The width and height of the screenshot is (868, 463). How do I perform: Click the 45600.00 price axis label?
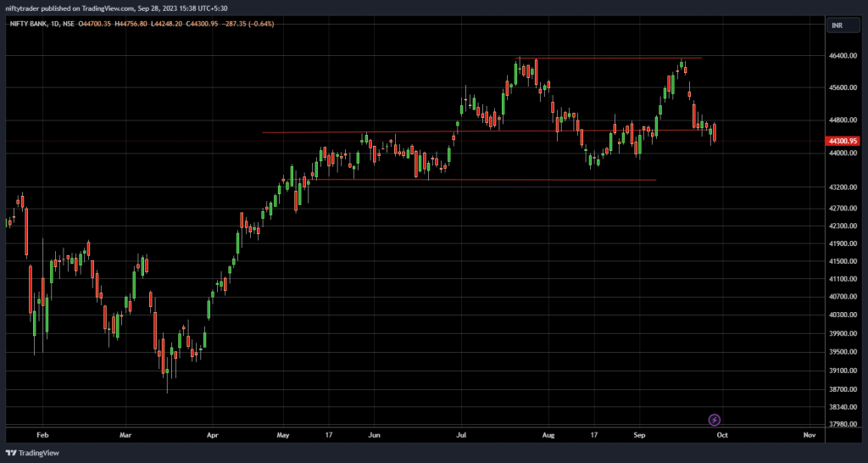click(843, 88)
